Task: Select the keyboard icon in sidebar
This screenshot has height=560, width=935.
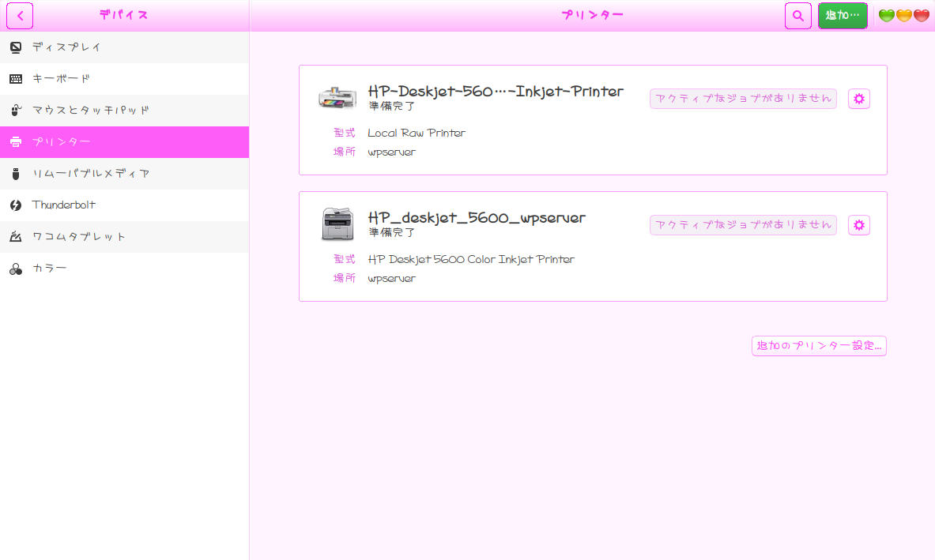Action: pos(16,79)
